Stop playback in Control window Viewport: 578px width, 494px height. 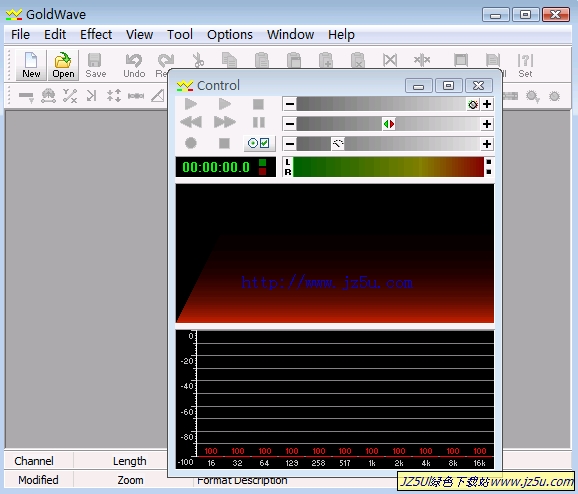[258, 104]
